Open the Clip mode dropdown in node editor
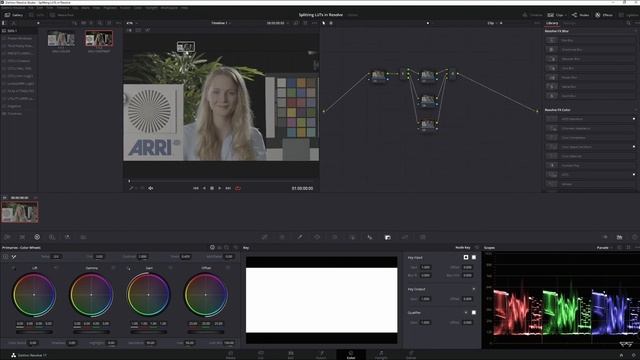 click(x=494, y=23)
